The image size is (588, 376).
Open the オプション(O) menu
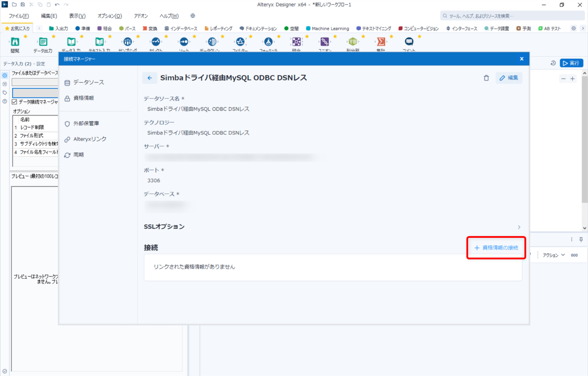110,16
